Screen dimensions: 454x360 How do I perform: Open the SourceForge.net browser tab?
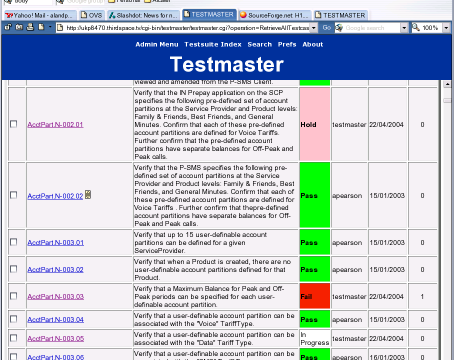pos(275,15)
